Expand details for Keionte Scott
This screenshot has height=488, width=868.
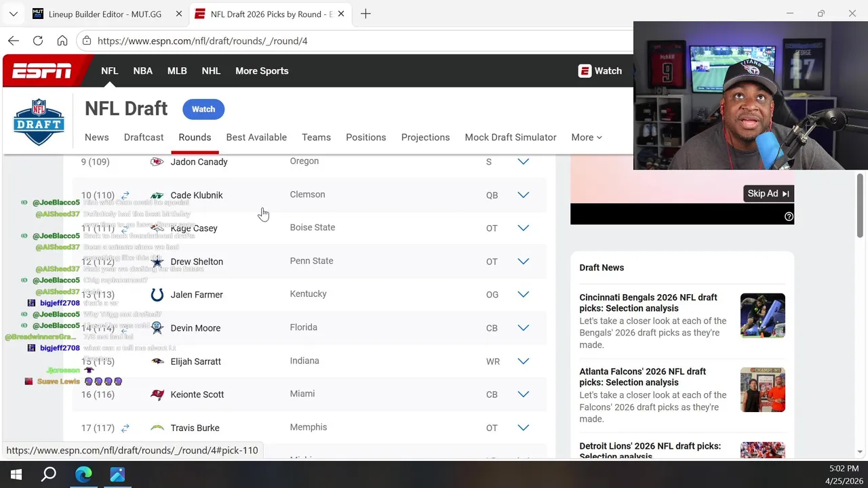coord(523,394)
